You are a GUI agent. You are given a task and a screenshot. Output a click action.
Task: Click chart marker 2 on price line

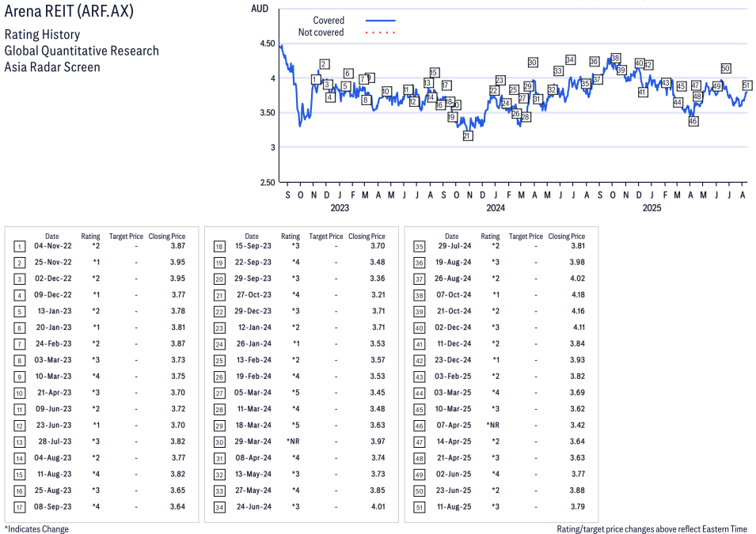coord(325,64)
